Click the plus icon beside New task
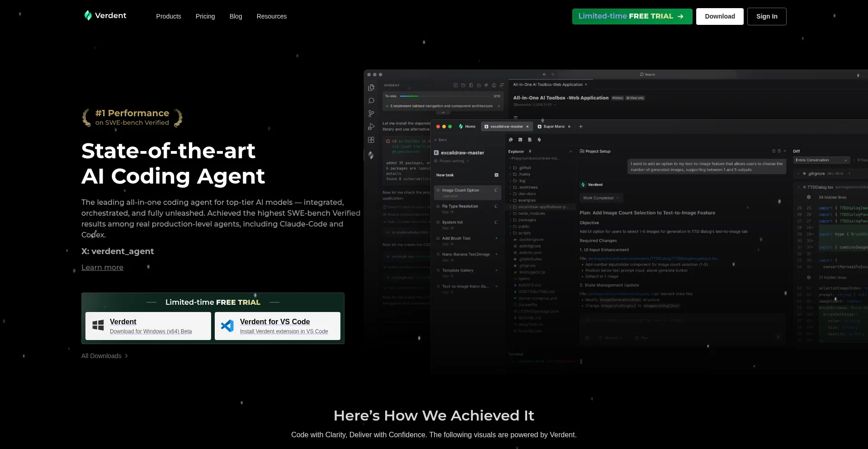This screenshot has width=868, height=449. (496, 175)
